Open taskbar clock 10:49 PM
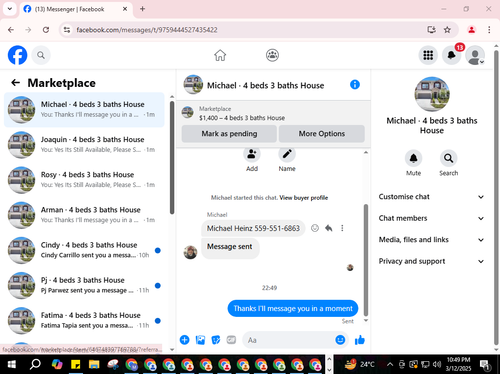 458,364
